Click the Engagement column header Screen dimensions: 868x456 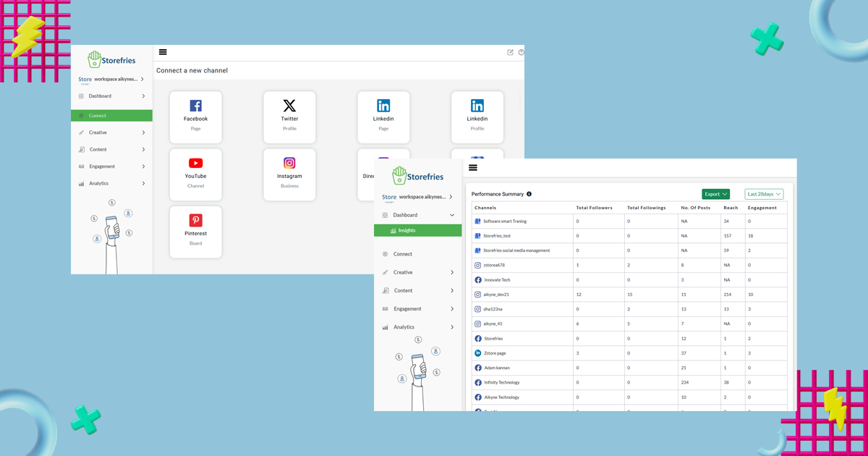coord(762,208)
